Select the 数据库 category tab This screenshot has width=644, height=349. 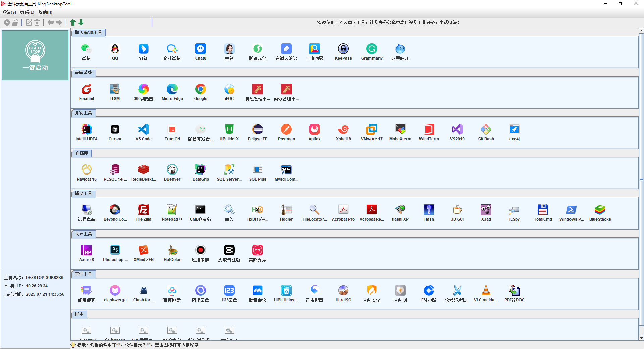[81, 153]
